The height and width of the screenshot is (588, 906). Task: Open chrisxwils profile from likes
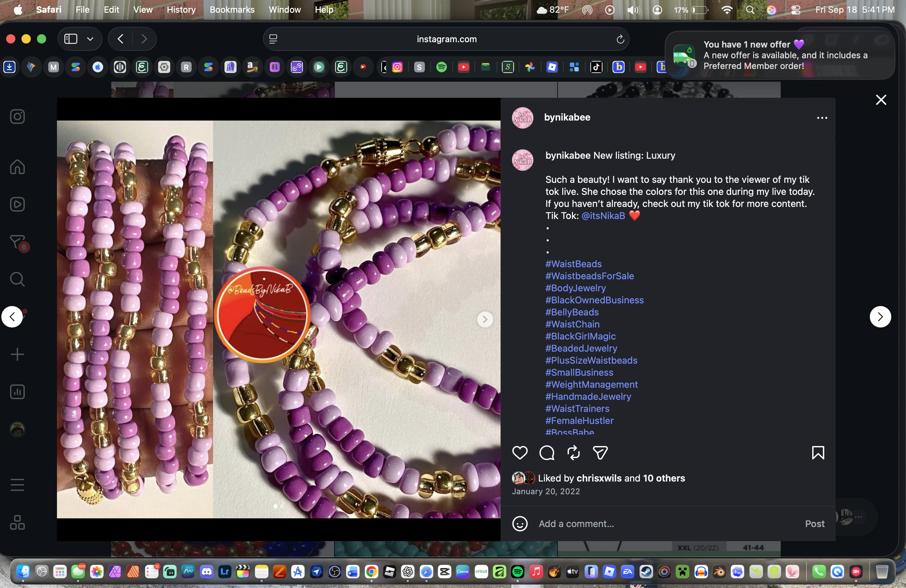click(599, 478)
